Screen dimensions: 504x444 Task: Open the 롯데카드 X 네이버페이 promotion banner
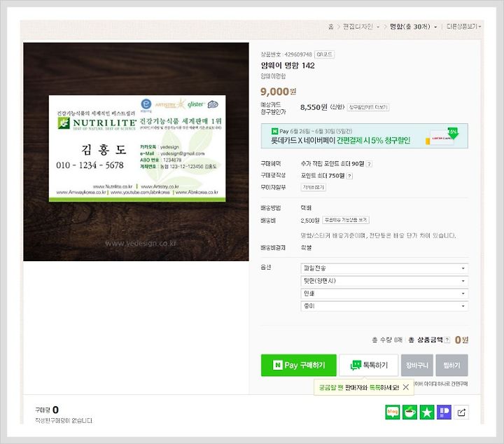(365, 136)
